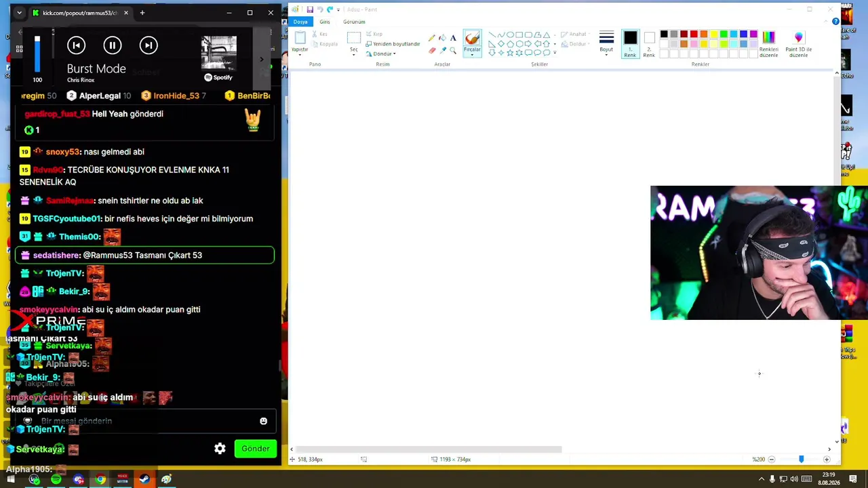868x488 pixels.
Task: Open Renkleri düzenle color editor
Action: tap(768, 44)
